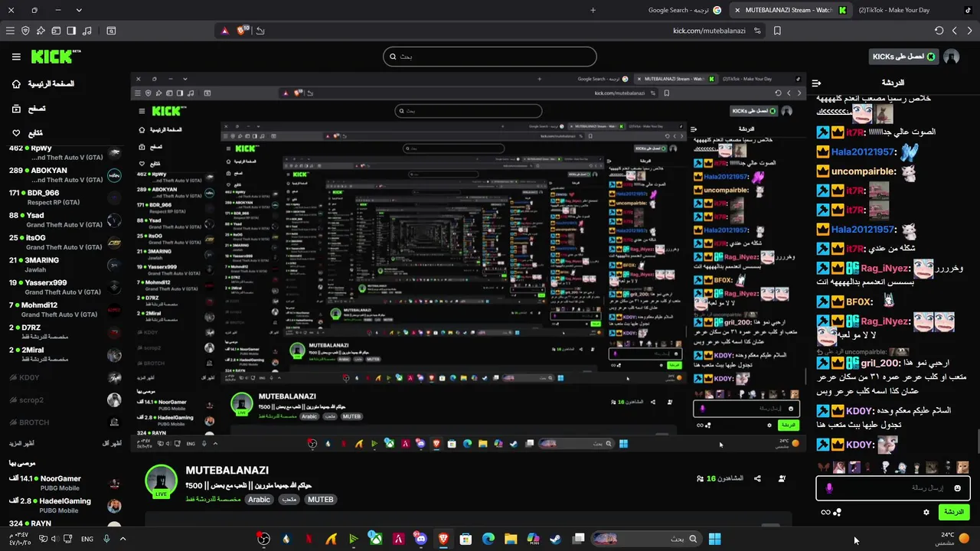Share the stream using the share icon
Viewport: 980px width, 551px height.
click(757, 478)
